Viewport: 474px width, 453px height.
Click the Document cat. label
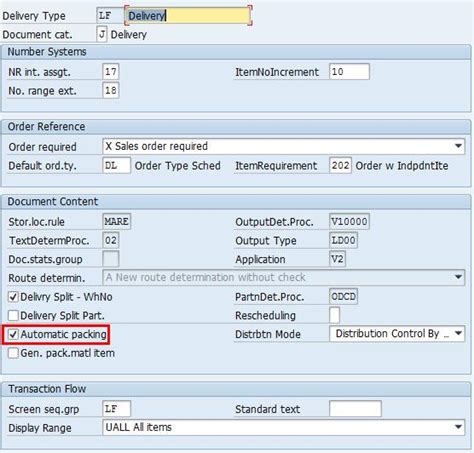[x=37, y=35]
